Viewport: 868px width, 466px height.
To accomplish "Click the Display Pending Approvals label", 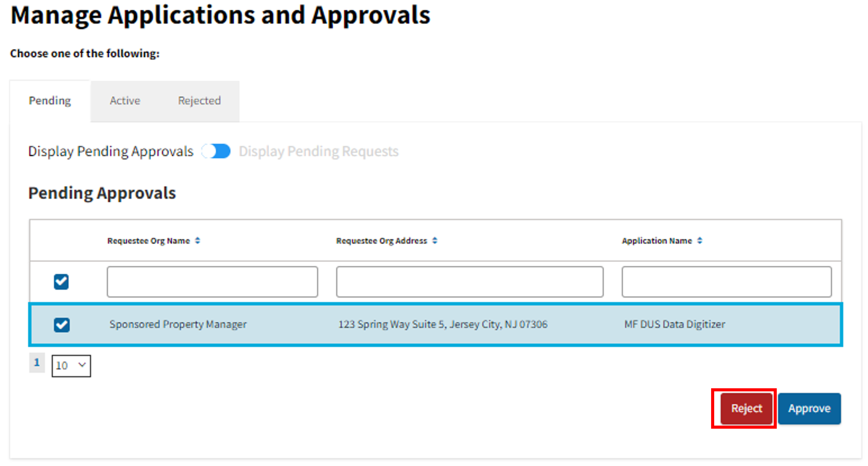I will pos(111,151).
